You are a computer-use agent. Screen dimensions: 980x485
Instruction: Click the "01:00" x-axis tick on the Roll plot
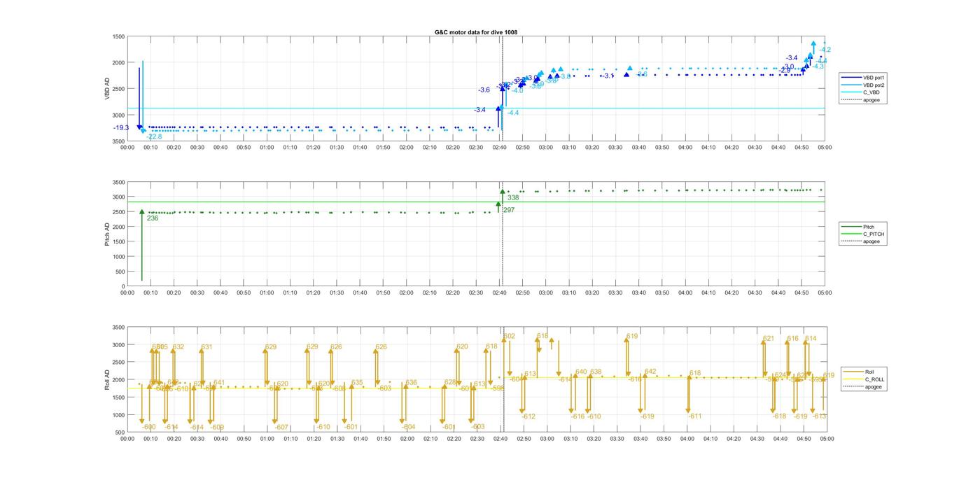[267, 439]
